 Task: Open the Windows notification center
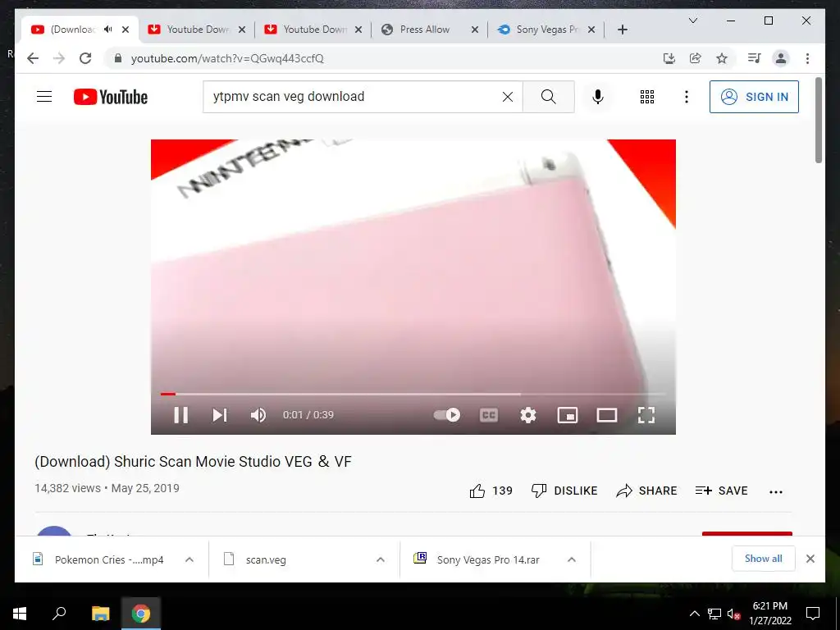[x=813, y=614]
